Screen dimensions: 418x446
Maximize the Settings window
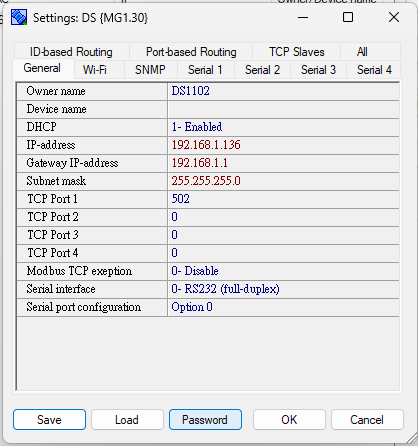[348, 17]
